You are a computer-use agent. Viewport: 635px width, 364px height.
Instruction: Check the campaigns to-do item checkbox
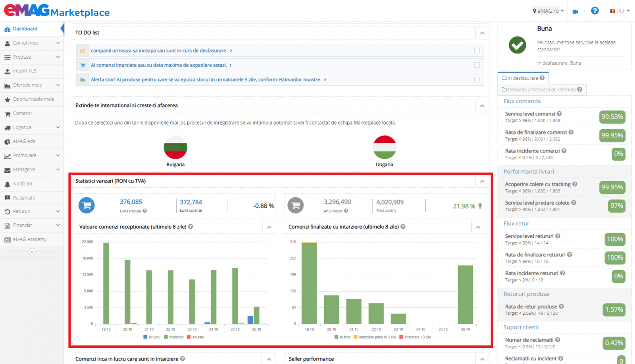tap(477, 51)
